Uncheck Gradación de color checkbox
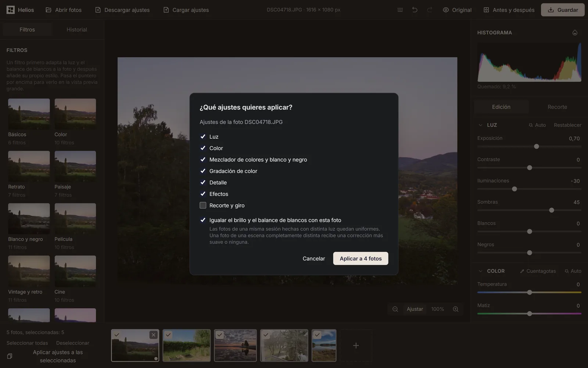 (203, 171)
